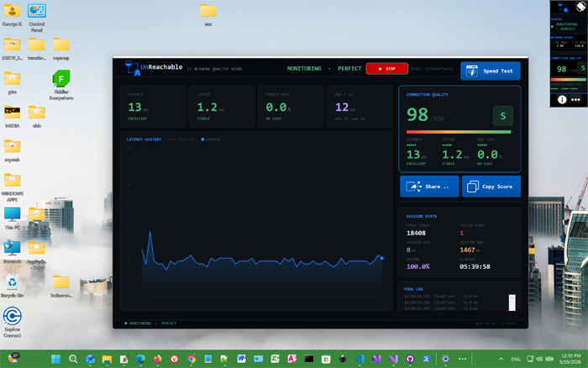
Task: Click the rotate icon in the mini widget
Action: pos(581,7)
